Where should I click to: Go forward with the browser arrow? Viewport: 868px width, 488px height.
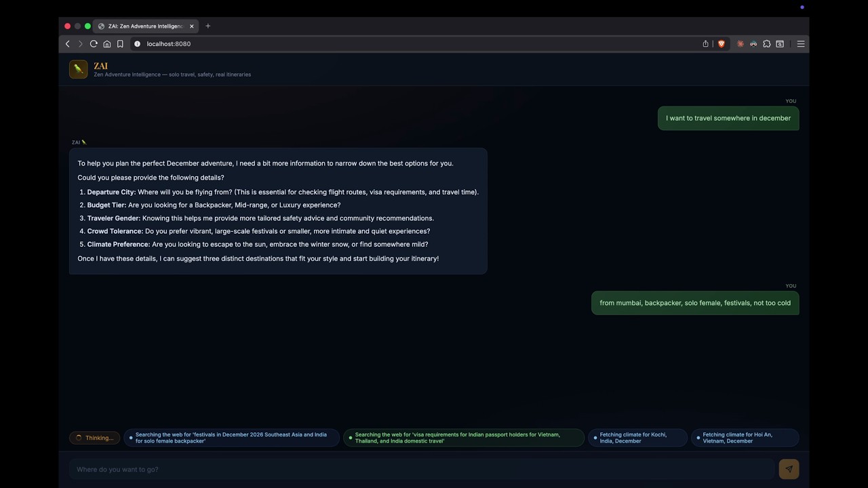80,44
